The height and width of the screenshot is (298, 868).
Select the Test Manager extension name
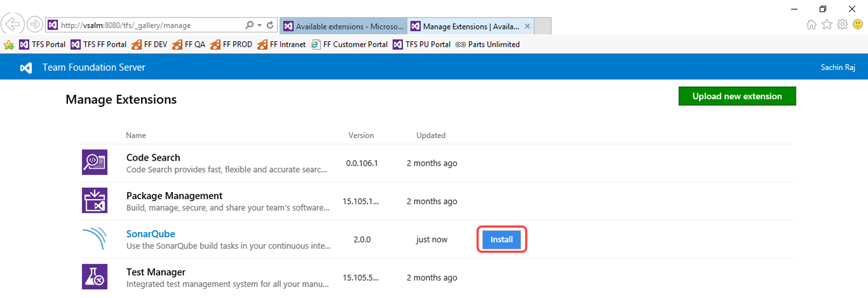(156, 272)
